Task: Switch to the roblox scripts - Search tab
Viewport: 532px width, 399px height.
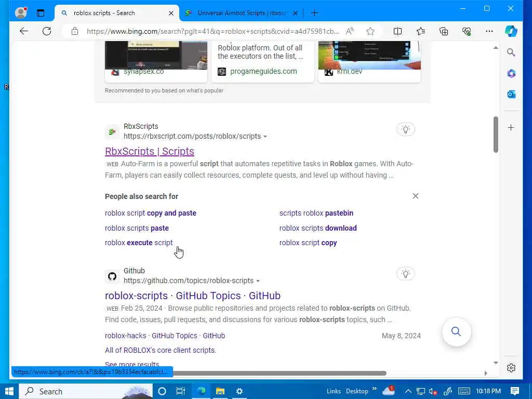Action: click(117, 13)
